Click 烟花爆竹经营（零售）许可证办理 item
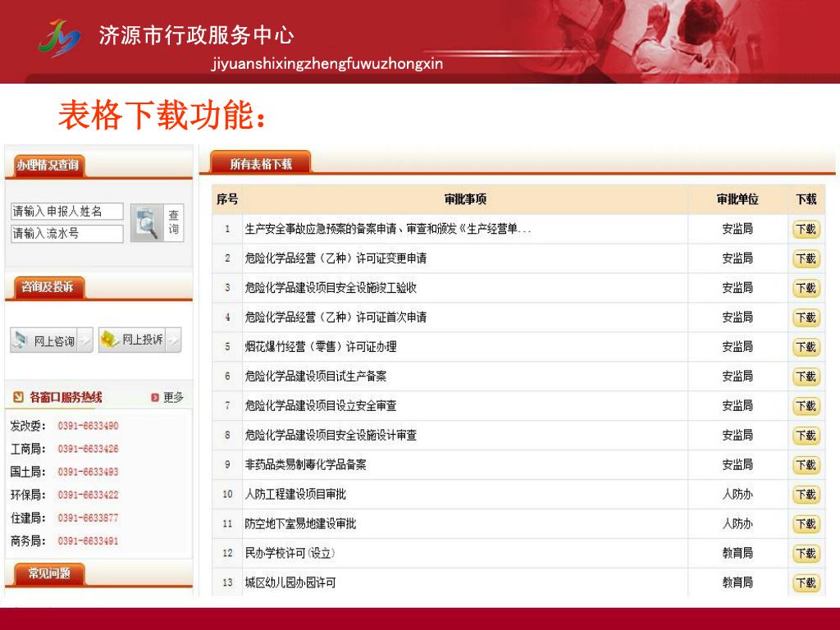 point(321,347)
